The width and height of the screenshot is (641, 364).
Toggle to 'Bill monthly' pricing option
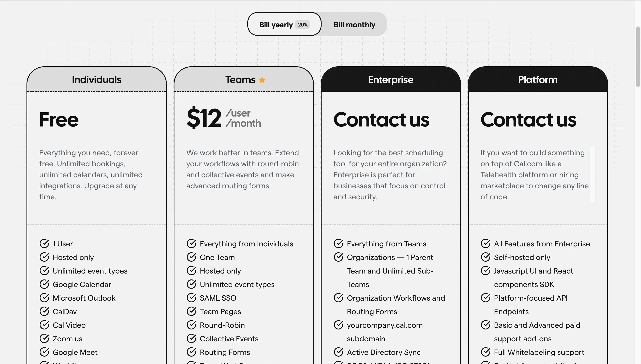pos(354,24)
